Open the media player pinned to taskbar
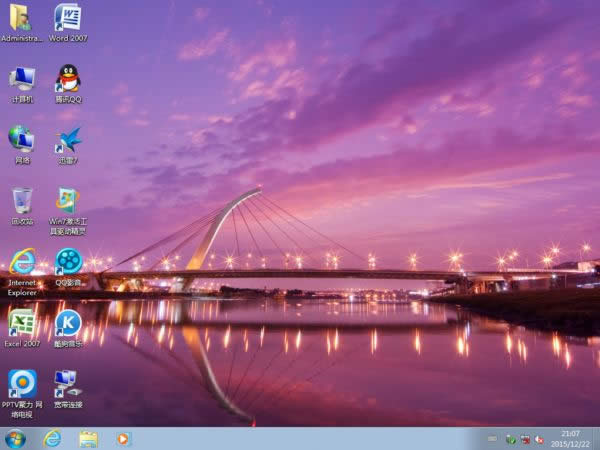The image size is (600, 450). point(123,438)
